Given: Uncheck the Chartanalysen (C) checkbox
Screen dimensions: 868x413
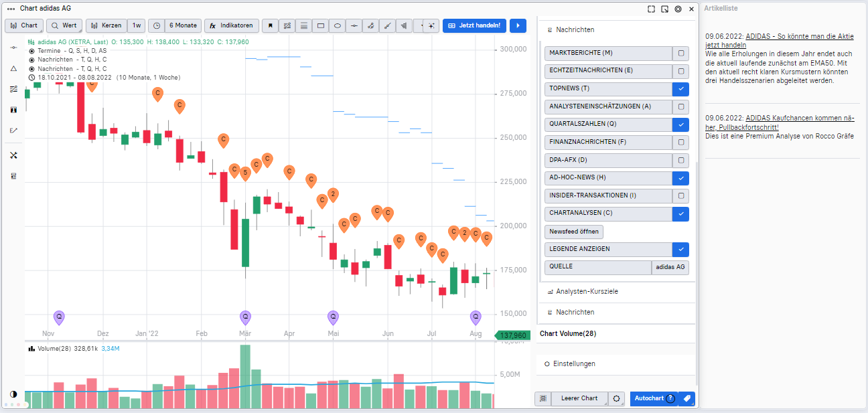Looking at the screenshot, I should click(680, 214).
